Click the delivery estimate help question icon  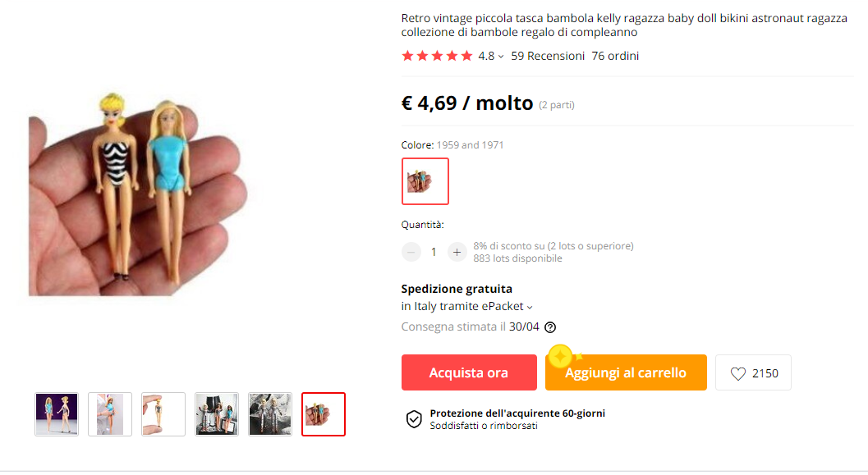(549, 327)
